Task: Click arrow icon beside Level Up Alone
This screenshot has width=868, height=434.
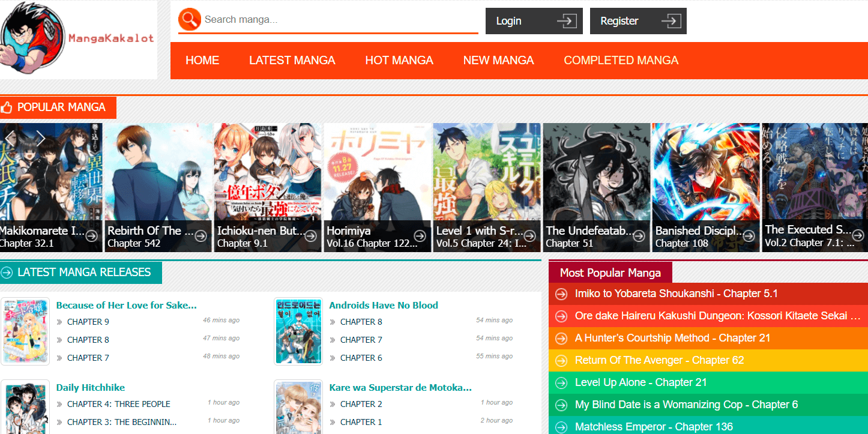Action: click(x=561, y=383)
